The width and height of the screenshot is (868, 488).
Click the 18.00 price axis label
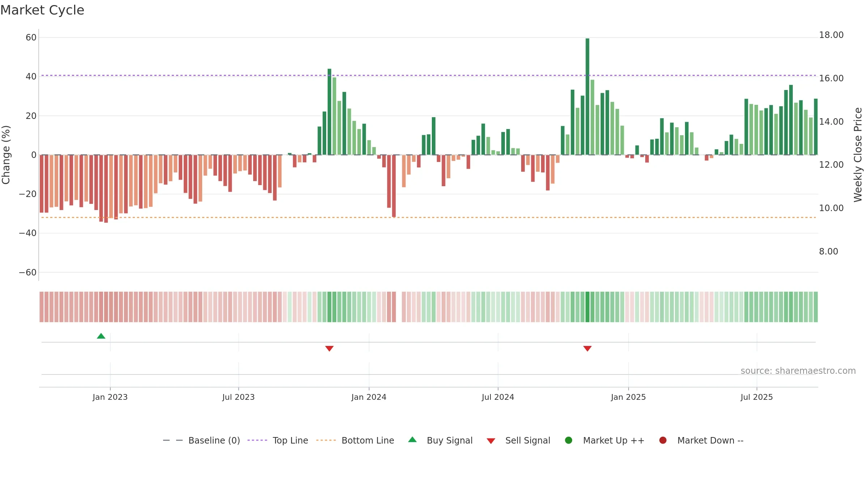831,35
